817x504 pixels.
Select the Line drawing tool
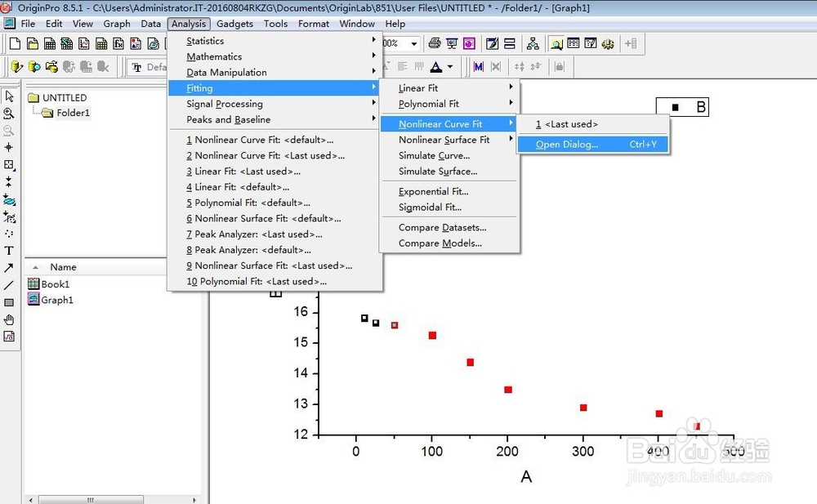(9, 285)
